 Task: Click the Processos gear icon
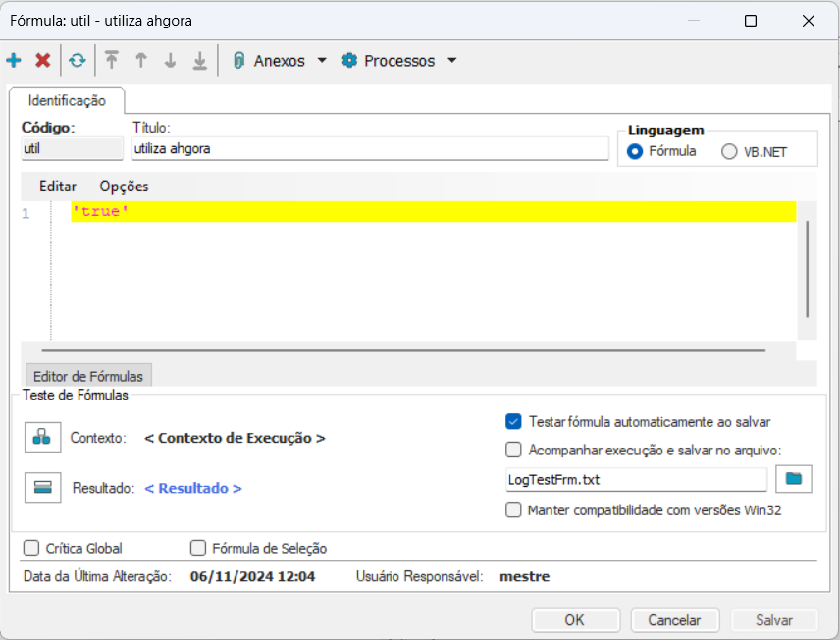pyautogui.click(x=349, y=61)
